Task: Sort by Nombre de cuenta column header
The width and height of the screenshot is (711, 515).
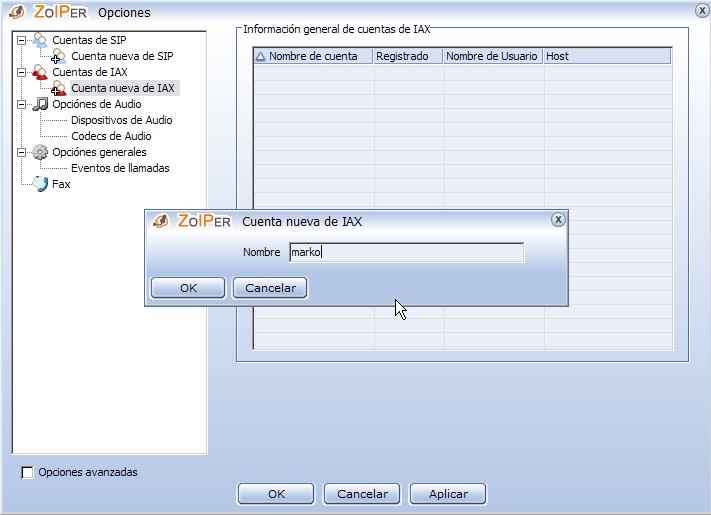Action: point(312,56)
